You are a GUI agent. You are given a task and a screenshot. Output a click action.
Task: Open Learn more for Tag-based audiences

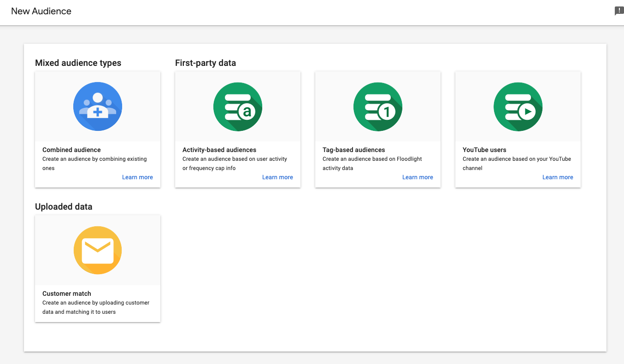(418, 177)
